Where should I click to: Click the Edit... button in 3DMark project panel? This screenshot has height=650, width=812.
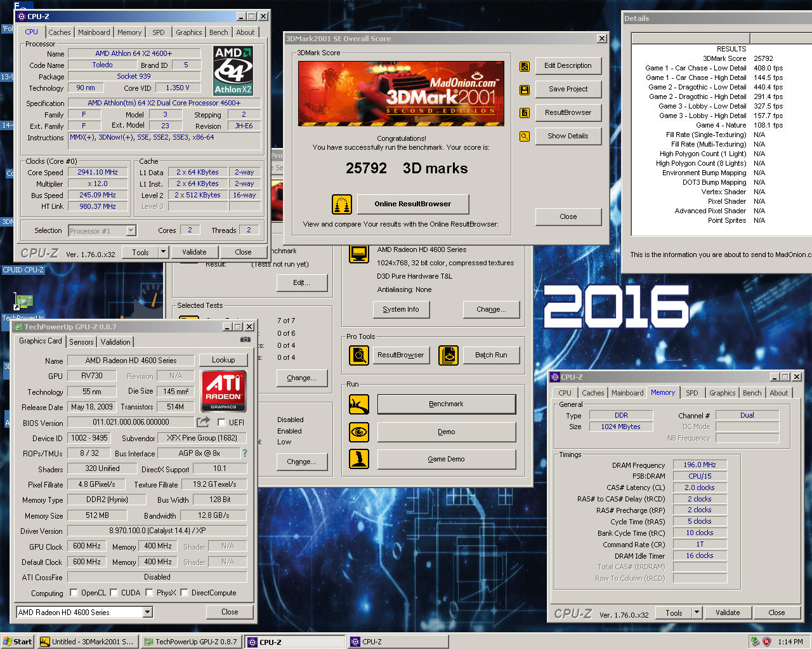pyautogui.click(x=302, y=283)
